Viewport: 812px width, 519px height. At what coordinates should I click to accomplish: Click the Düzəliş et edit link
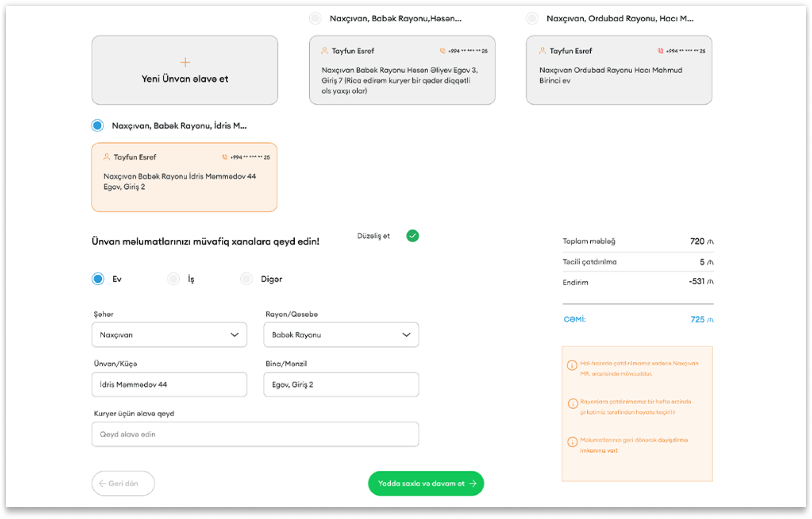373,236
